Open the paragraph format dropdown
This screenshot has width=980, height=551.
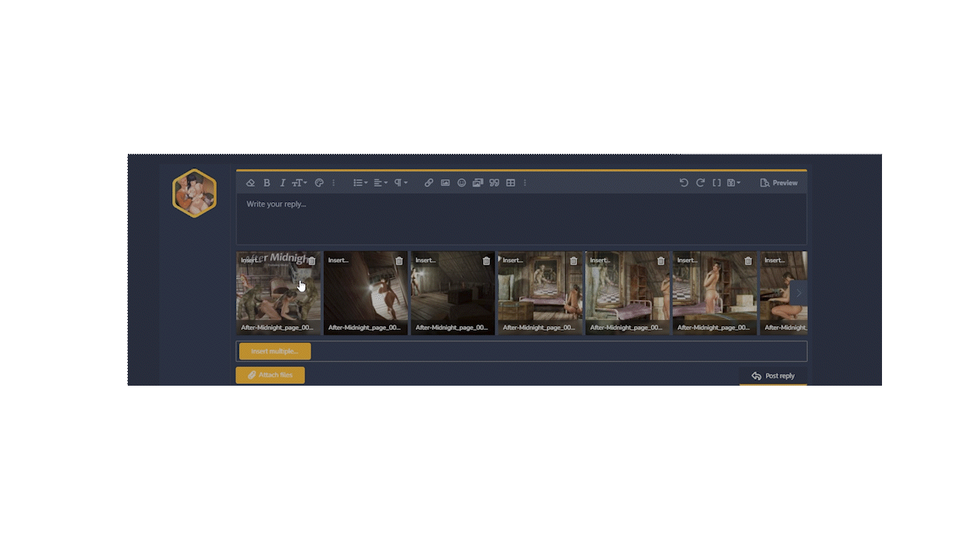pos(400,183)
